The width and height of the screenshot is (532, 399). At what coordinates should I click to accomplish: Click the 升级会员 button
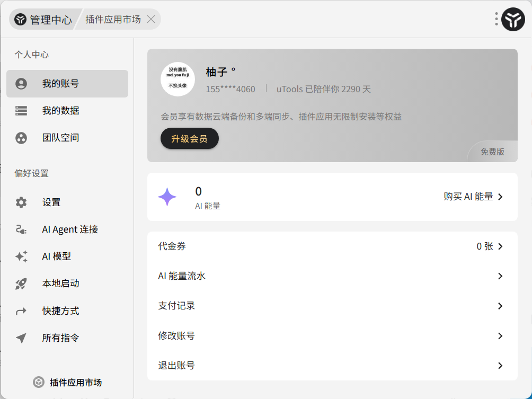point(189,138)
